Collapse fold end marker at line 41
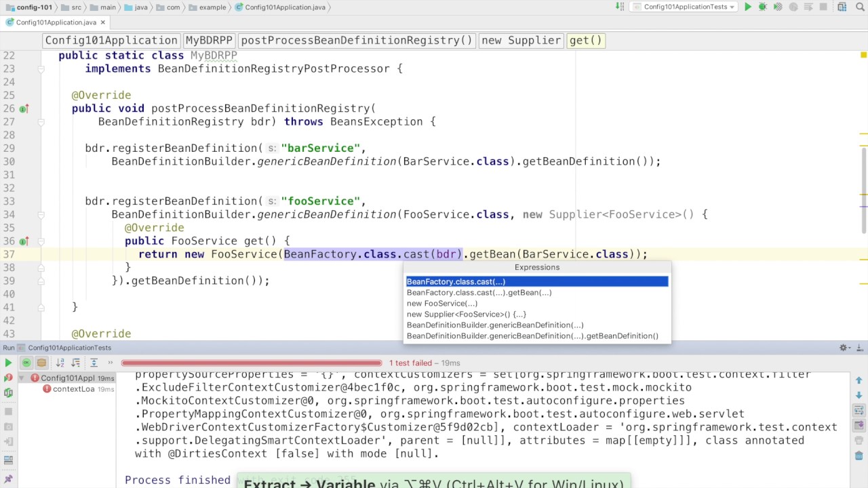 (41, 307)
